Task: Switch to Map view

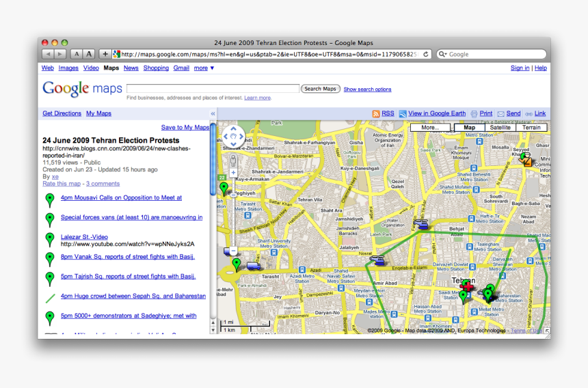Action: tap(469, 128)
